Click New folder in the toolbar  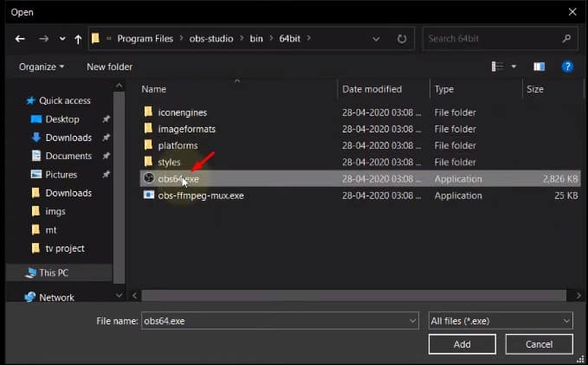[x=109, y=67]
